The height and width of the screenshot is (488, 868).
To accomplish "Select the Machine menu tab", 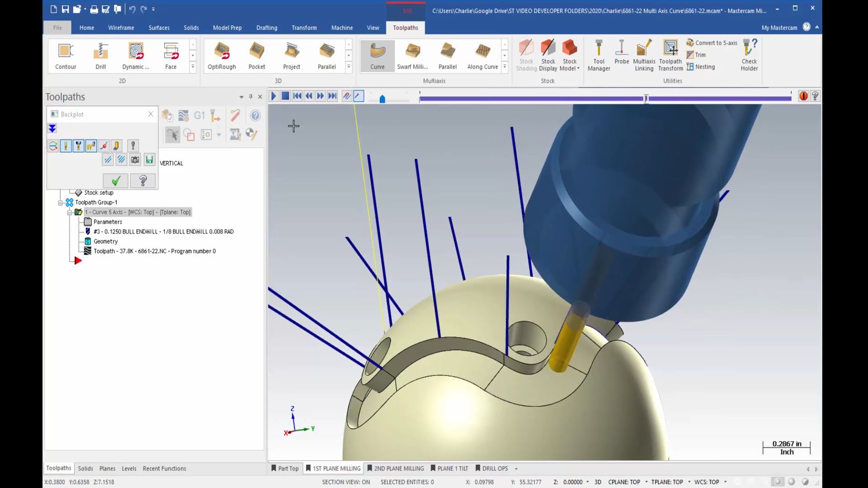I will (x=342, y=28).
